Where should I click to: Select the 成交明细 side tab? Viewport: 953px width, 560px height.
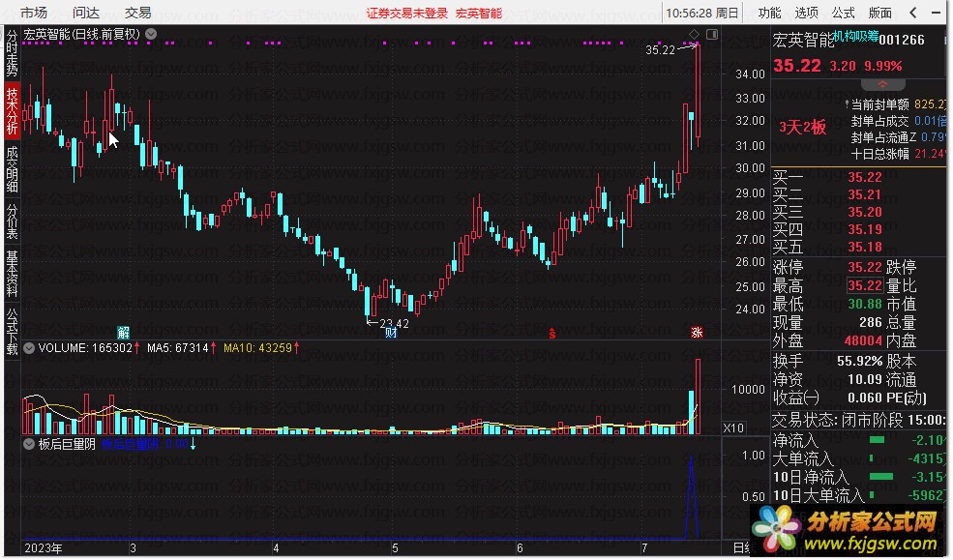point(13,169)
